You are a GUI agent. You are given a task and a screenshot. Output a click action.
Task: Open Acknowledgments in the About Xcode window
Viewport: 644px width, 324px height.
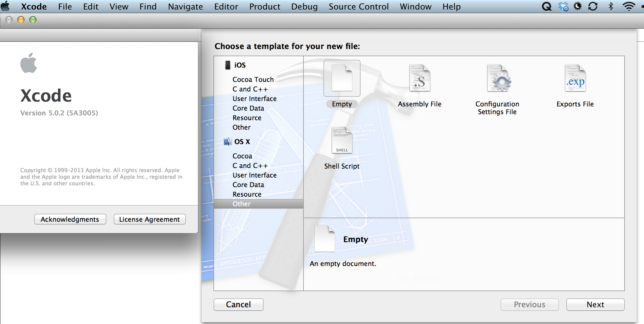pyautogui.click(x=70, y=219)
